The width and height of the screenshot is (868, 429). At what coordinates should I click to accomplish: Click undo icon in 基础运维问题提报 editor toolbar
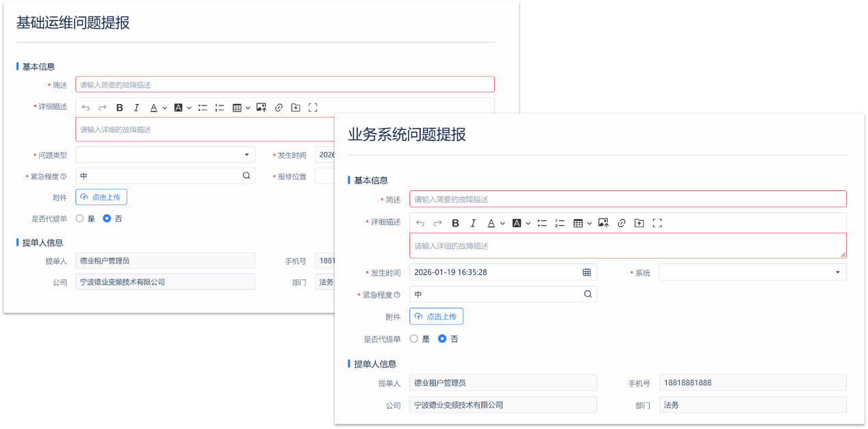[x=86, y=107]
